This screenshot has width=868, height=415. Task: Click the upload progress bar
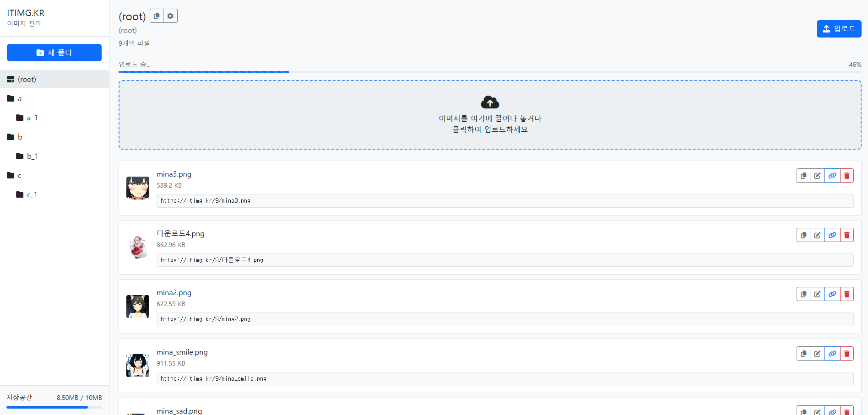(x=489, y=72)
